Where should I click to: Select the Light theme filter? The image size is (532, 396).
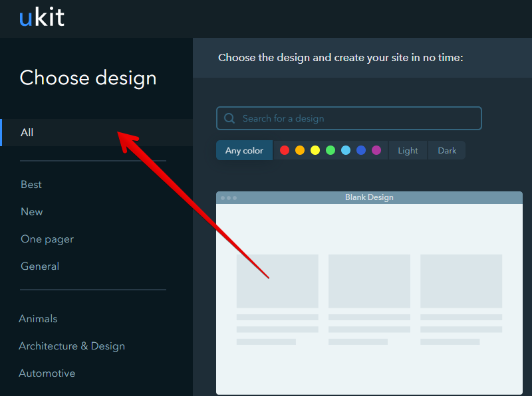408,150
